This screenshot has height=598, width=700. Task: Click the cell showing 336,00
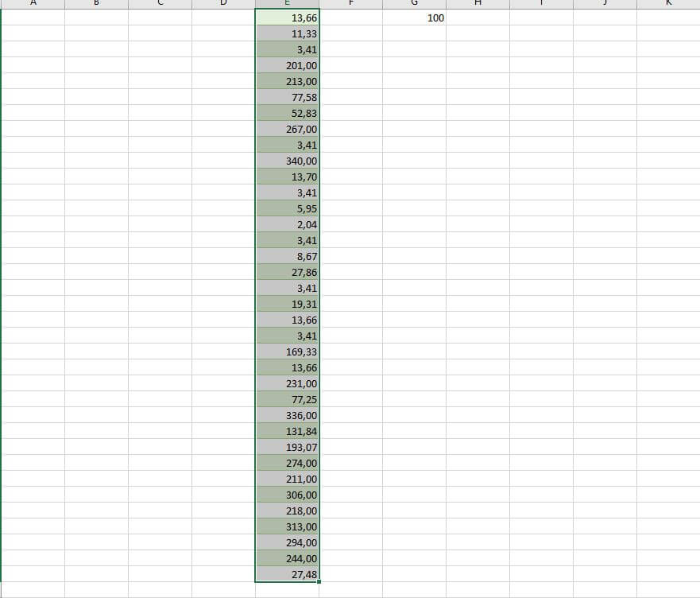(287, 415)
